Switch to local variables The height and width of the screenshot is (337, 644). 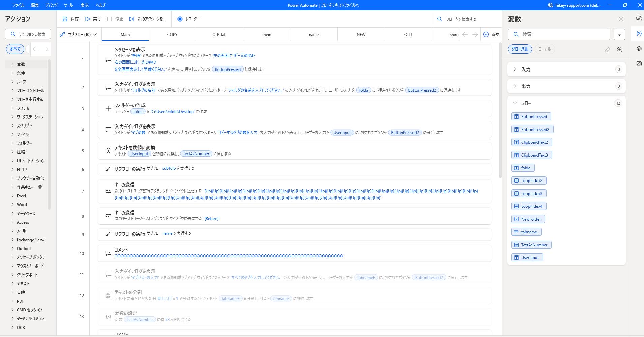pos(545,49)
